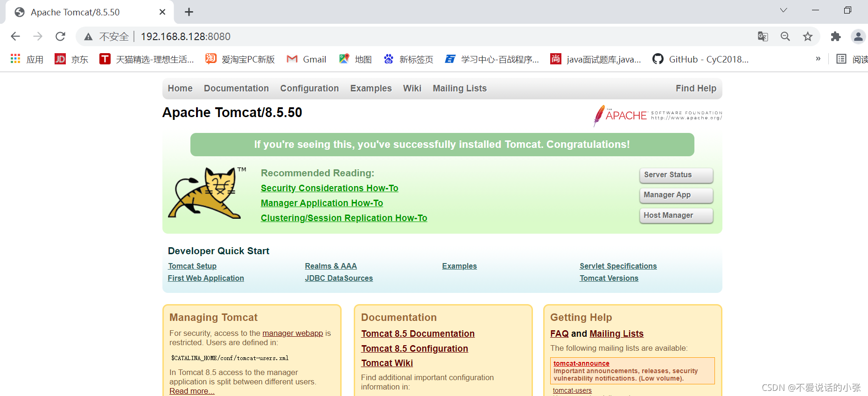Click the Apache Software Foundation logo
The width and height of the screenshot is (868, 396).
[x=658, y=116]
